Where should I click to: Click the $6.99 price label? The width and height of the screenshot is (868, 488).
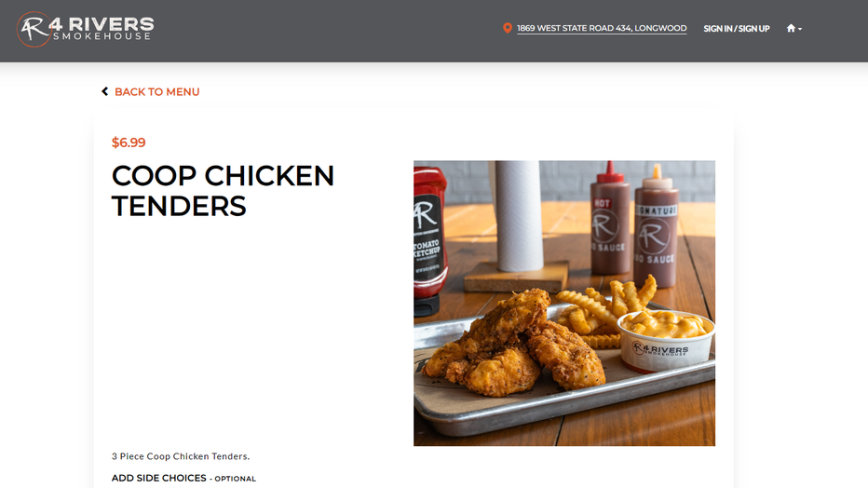pyautogui.click(x=129, y=142)
